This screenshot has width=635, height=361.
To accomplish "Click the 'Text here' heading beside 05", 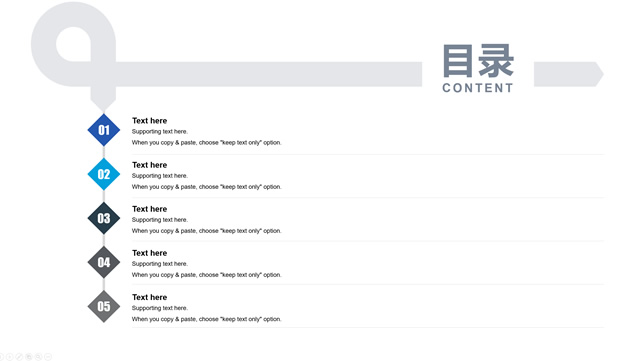I will [149, 297].
